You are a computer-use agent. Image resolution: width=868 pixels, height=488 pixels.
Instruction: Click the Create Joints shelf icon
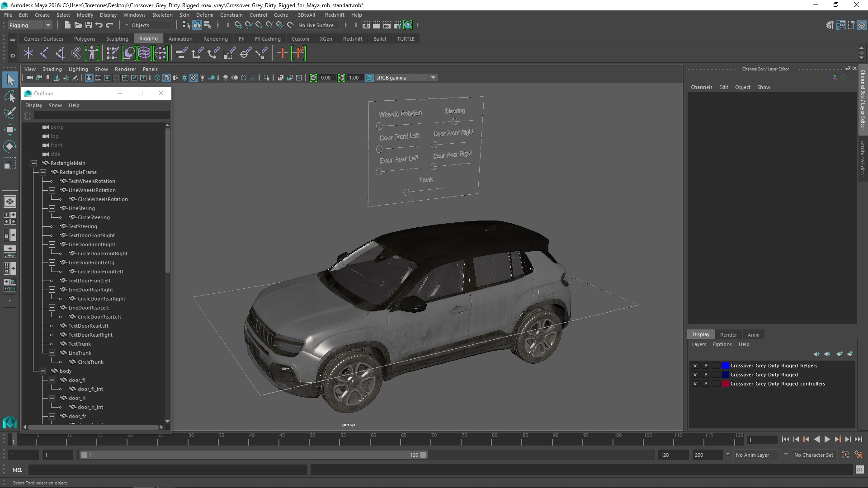(x=44, y=53)
